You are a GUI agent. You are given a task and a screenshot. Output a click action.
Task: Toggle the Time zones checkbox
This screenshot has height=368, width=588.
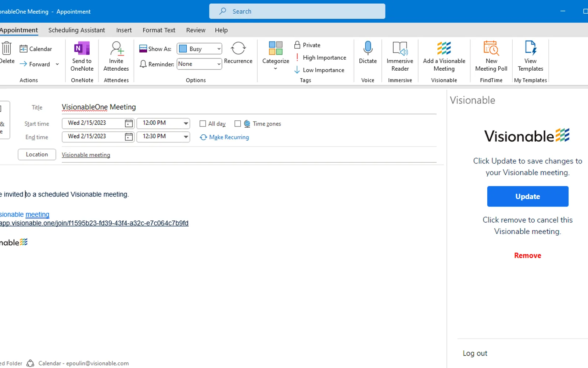pyautogui.click(x=238, y=124)
